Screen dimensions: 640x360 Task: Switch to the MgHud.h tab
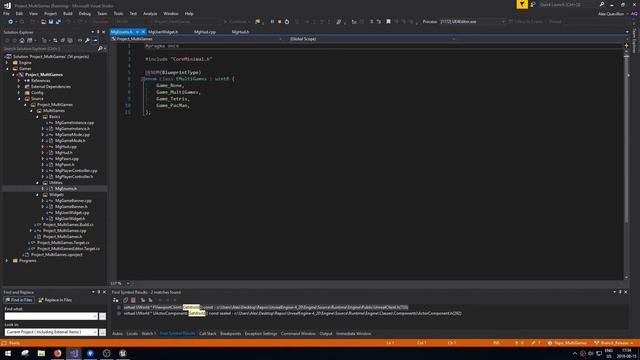tap(240, 32)
